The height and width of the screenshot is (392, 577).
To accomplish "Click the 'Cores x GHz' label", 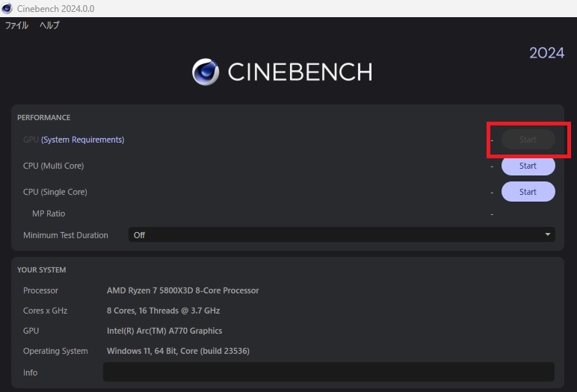I will [x=45, y=311].
